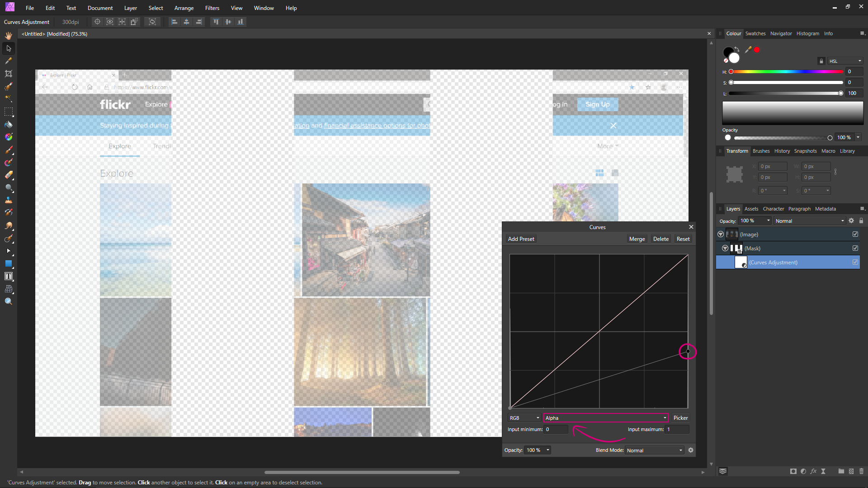Select the Flood Fill tool
This screenshot has width=868, height=488.
(8, 125)
